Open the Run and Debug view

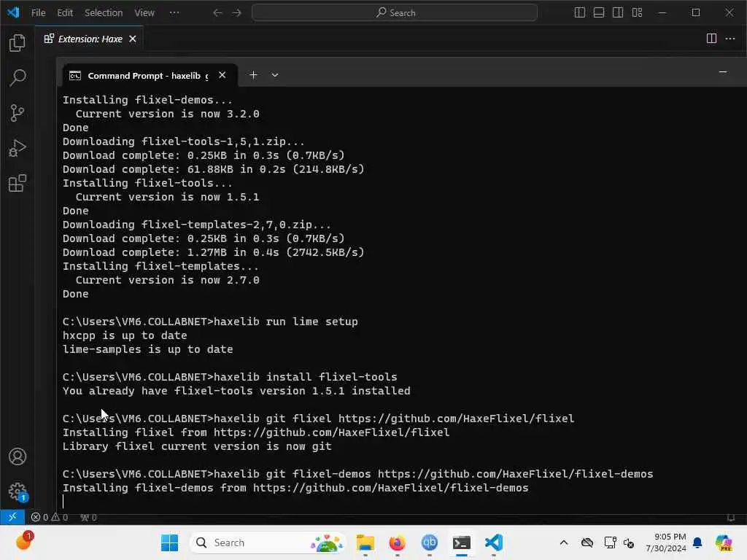pos(18,148)
